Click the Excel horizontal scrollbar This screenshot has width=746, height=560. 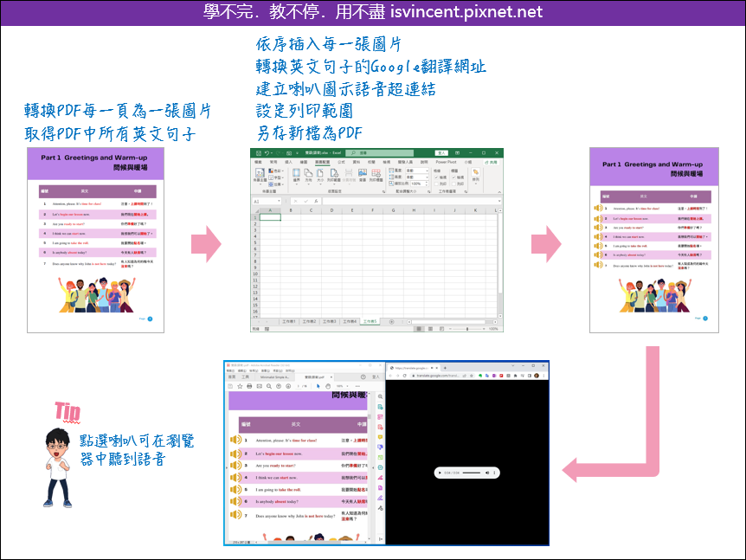[448, 322]
